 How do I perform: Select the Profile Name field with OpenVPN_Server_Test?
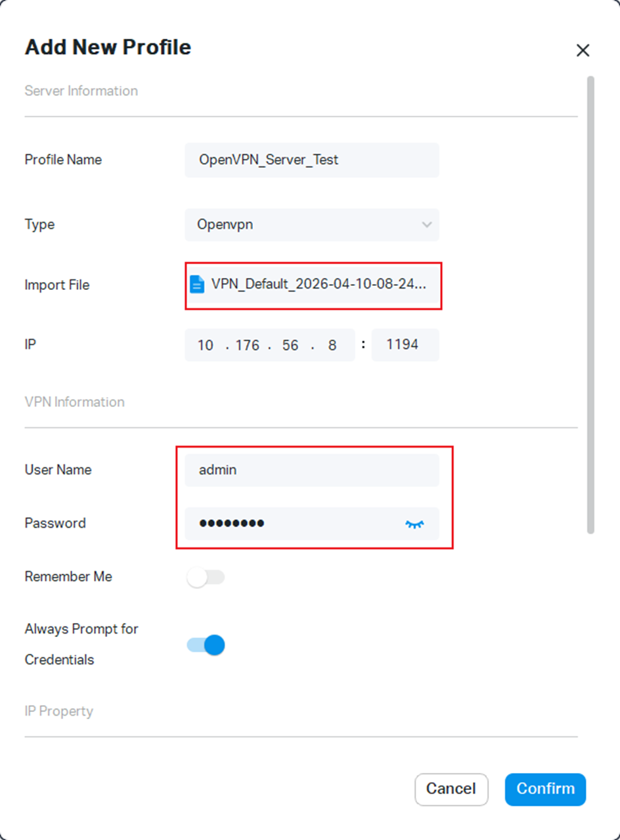tap(312, 160)
